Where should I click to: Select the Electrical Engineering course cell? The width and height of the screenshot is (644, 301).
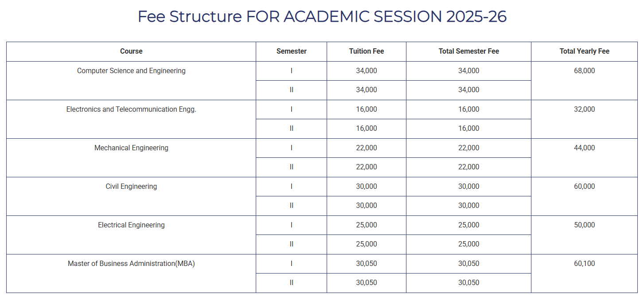(x=131, y=235)
